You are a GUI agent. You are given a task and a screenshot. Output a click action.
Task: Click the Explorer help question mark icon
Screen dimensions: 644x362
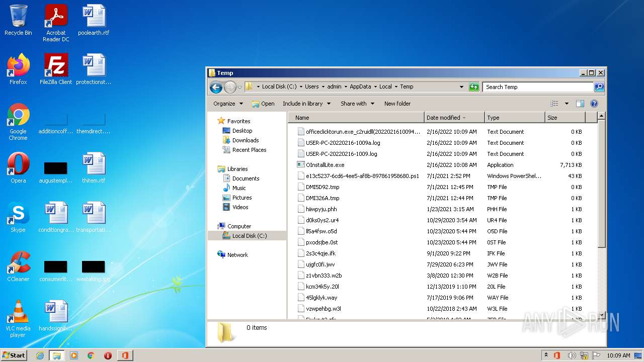pyautogui.click(x=594, y=104)
